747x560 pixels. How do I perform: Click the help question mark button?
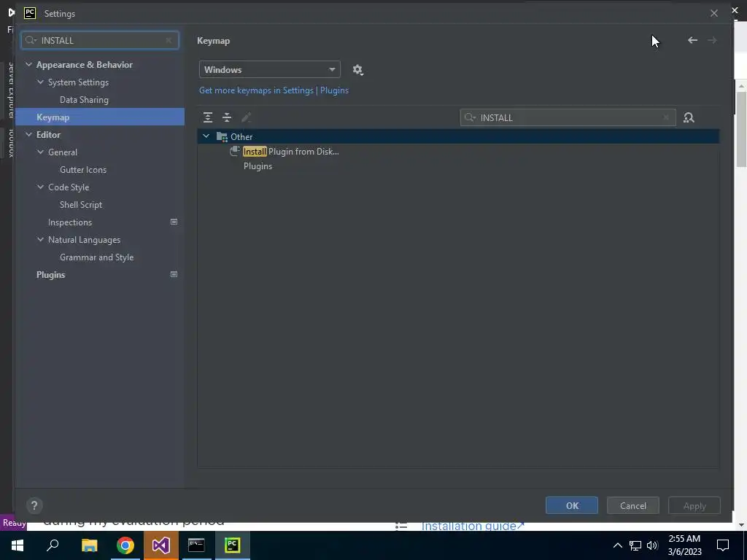(x=34, y=505)
